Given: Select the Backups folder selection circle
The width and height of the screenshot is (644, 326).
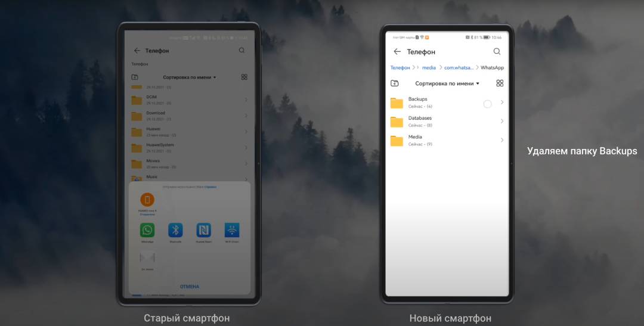Looking at the screenshot, I should 487,104.
